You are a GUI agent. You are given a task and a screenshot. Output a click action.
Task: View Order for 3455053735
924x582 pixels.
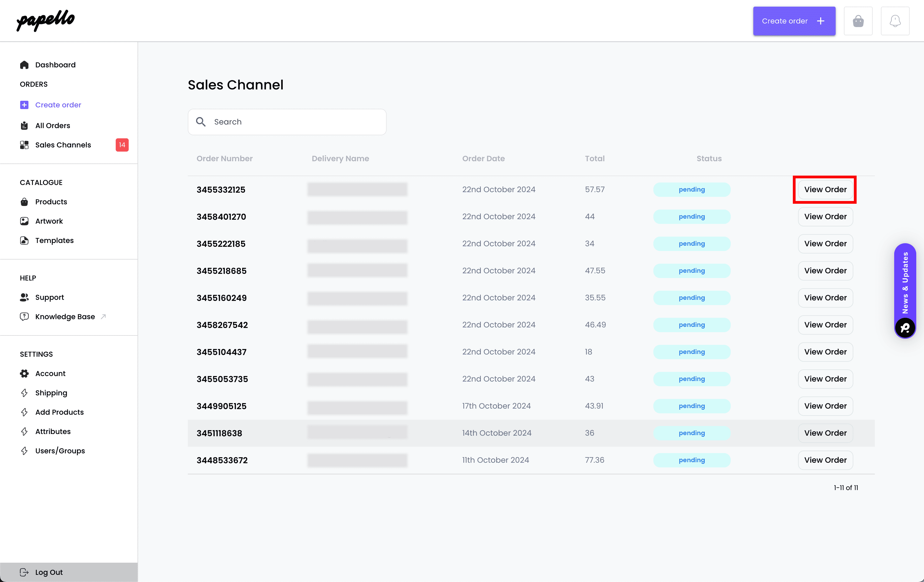(x=825, y=379)
